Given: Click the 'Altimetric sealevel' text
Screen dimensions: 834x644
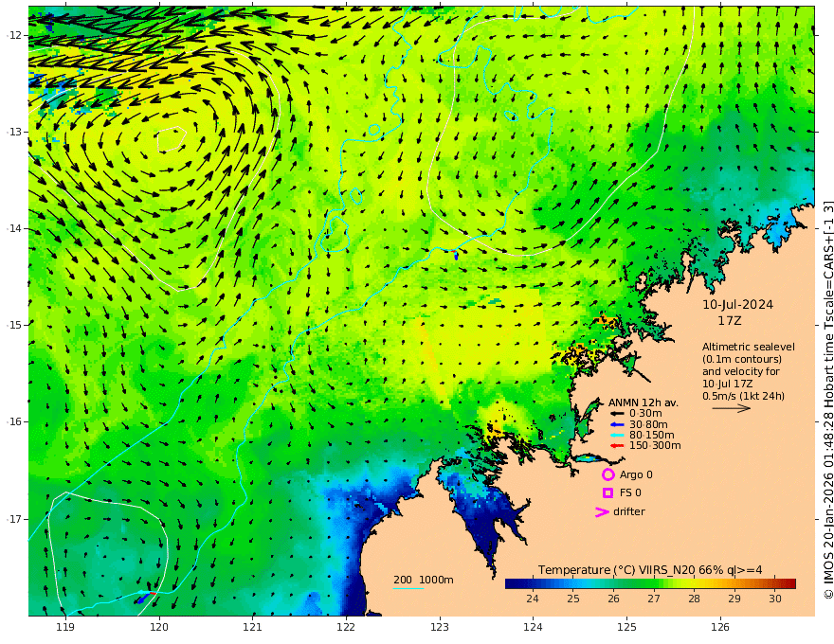Looking at the screenshot, I should point(749,347).
